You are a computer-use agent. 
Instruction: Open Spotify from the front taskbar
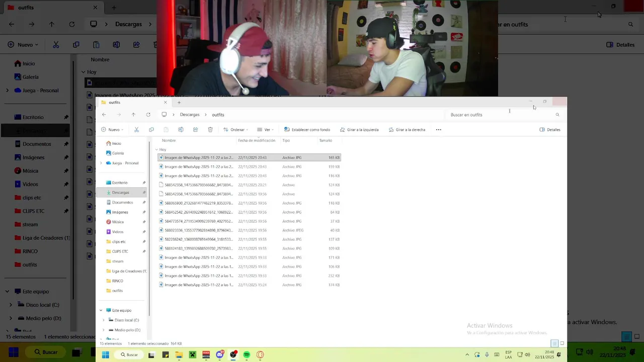click(x=247, y=355)
